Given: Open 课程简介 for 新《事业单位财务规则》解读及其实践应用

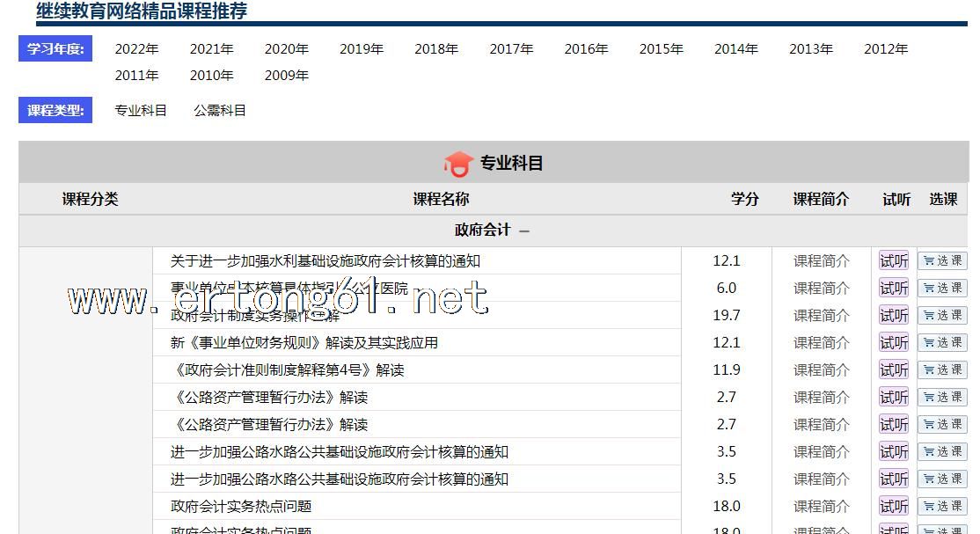Looking at the screenshot, I should coord(821,343).
